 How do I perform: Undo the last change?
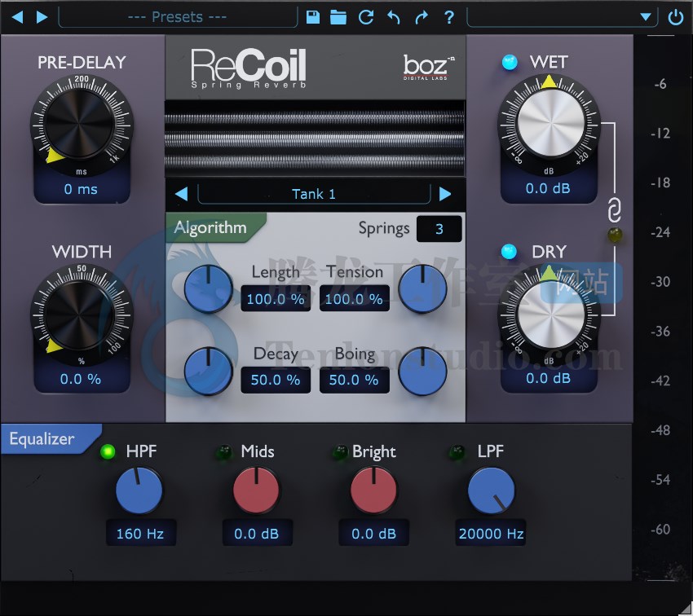(x=393, y=18)
